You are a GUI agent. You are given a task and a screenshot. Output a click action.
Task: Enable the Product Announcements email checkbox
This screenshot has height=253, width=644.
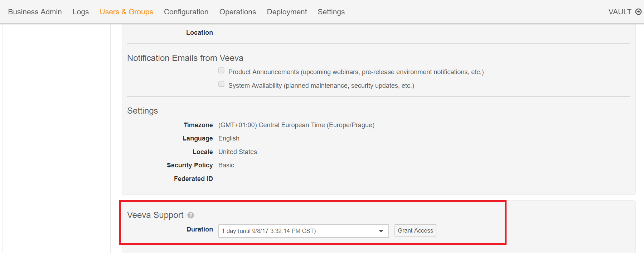221,71
